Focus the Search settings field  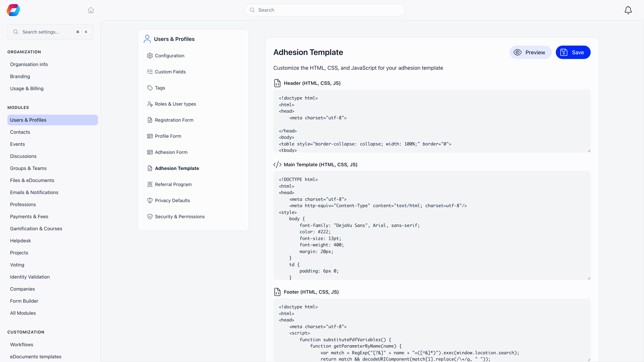50,32
